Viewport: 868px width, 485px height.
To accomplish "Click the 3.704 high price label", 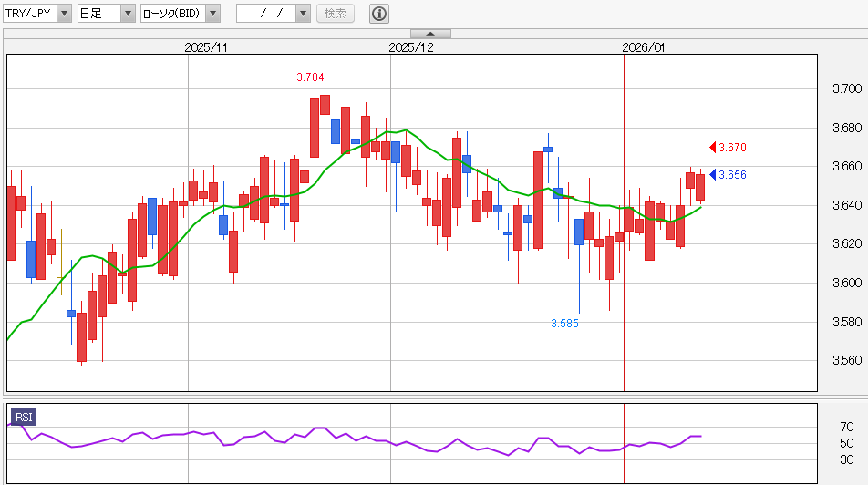I will click(x=310, y=77).
